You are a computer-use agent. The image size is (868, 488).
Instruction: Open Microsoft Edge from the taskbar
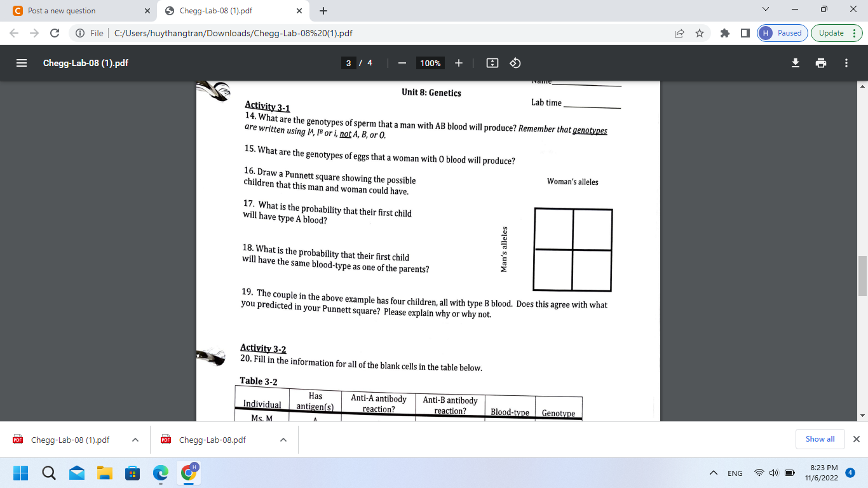pos(161,473)
